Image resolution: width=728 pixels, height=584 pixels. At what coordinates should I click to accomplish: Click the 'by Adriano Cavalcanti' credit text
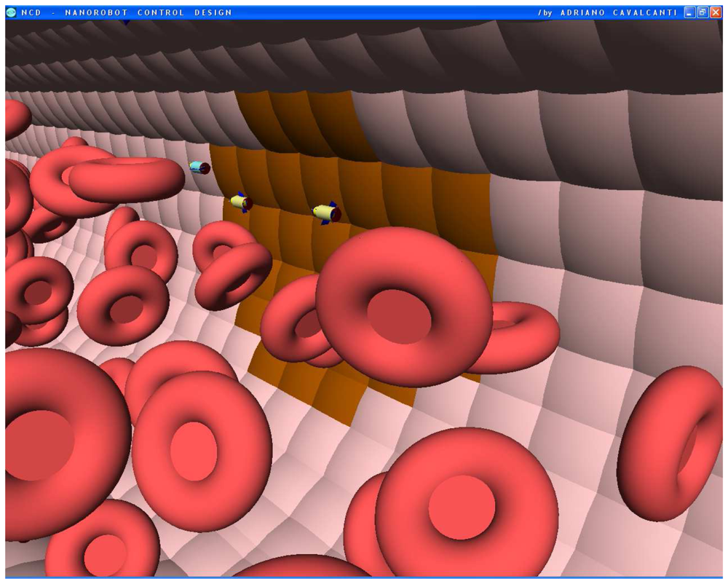[607, 12]
